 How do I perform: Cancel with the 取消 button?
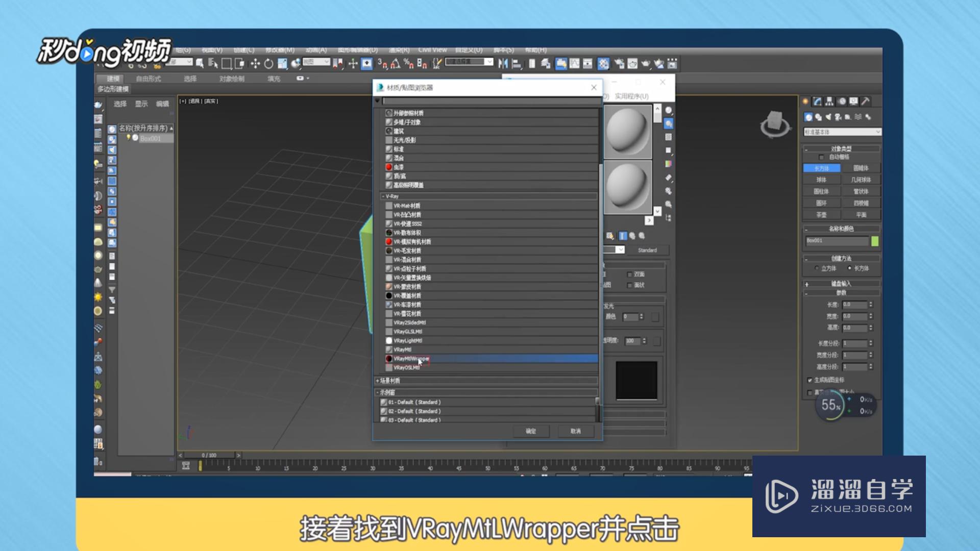click(576, 431)
